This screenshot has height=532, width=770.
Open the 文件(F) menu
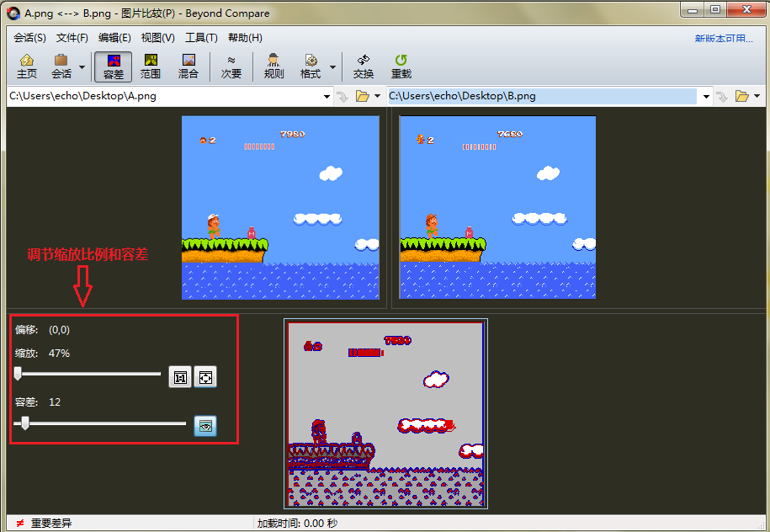(72, 38)
